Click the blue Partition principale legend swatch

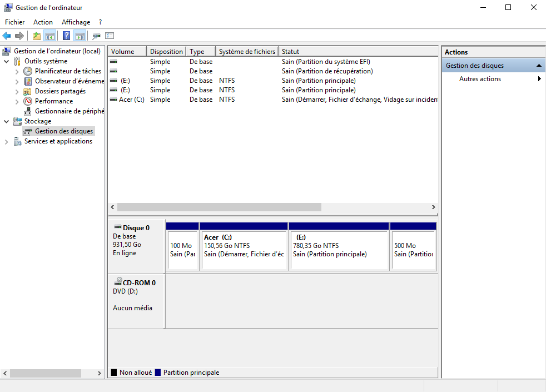158,373
